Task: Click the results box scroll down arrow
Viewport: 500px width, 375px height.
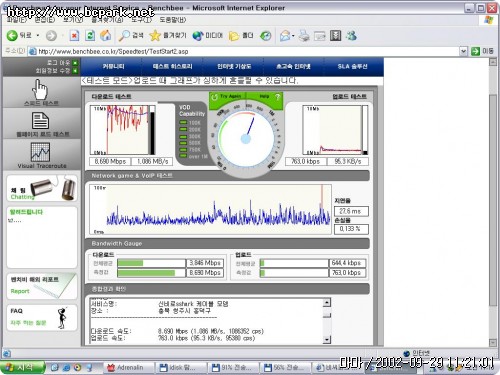Action: [327, 339]
